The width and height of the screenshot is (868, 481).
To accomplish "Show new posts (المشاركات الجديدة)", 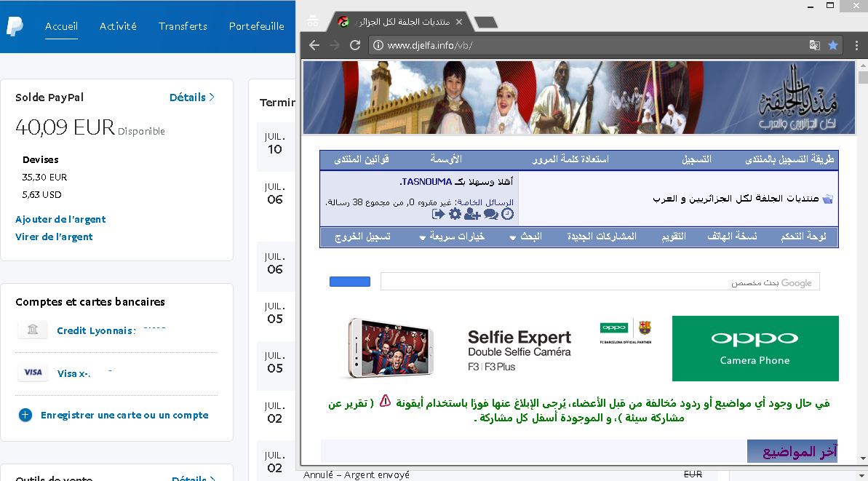I will click(602, 236).
